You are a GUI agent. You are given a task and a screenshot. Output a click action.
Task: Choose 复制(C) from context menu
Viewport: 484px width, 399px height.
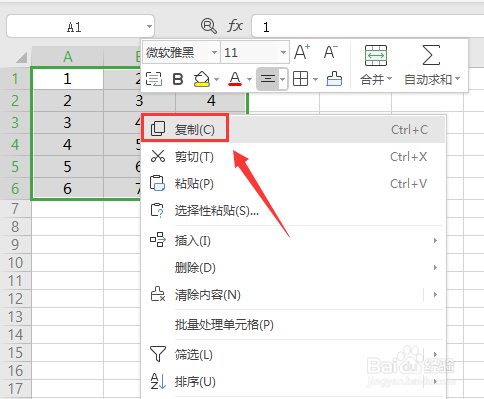[x=293, y=129]
